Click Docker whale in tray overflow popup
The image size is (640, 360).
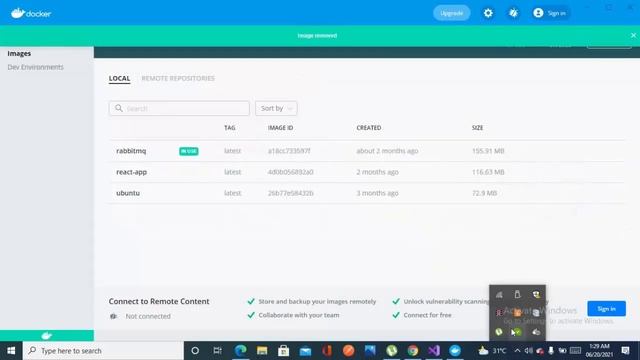[x=536, y=332]
